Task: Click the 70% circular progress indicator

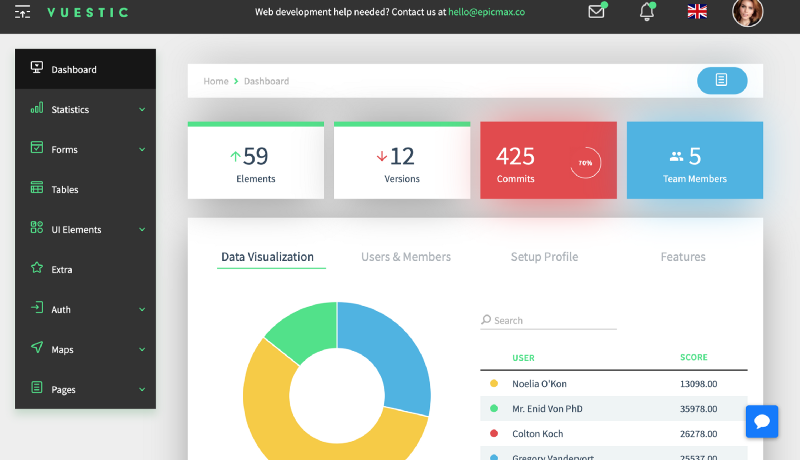Action: point(585,163)
